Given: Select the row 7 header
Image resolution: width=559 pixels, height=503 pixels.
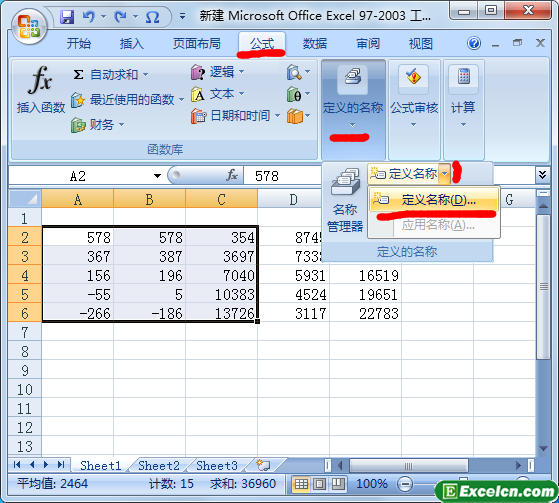Looking at the screenshot, I should tap(25, 332).
